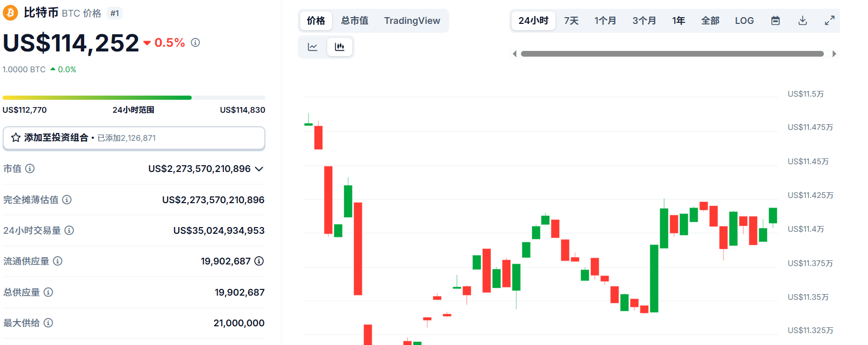The width and height of the screenshot is (868, 345).
Task: Click the #1 rank badge
Action: coord(115,14)
